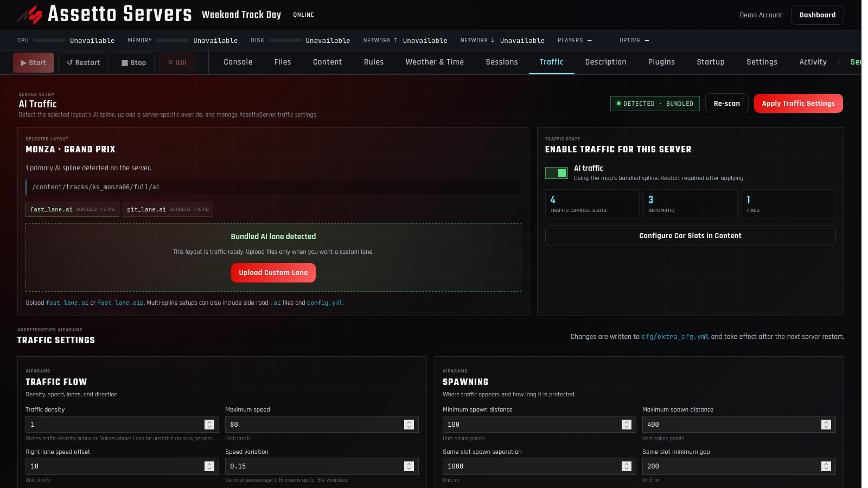Switch to the Sessions tab

point(502,62)
